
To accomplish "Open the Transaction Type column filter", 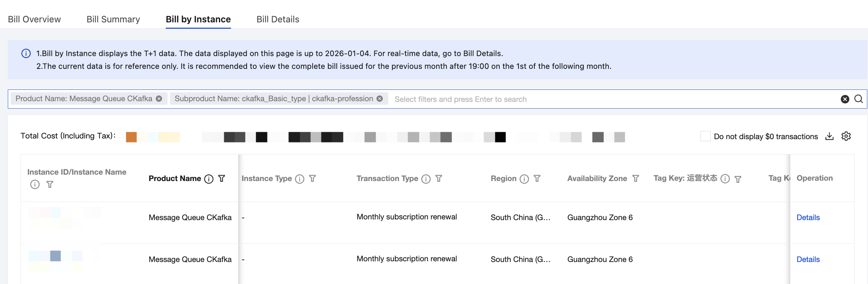I will (x=439, y=179).
